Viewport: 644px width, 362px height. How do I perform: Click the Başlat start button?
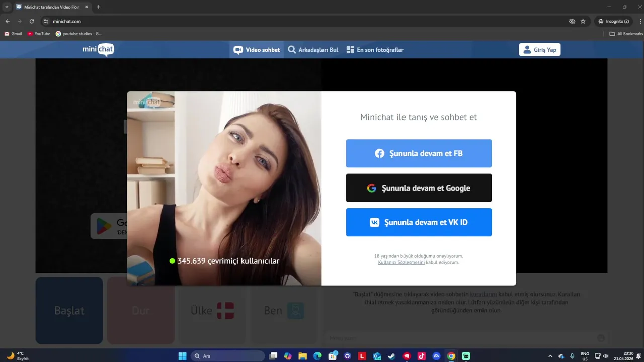tap(69, 310)
